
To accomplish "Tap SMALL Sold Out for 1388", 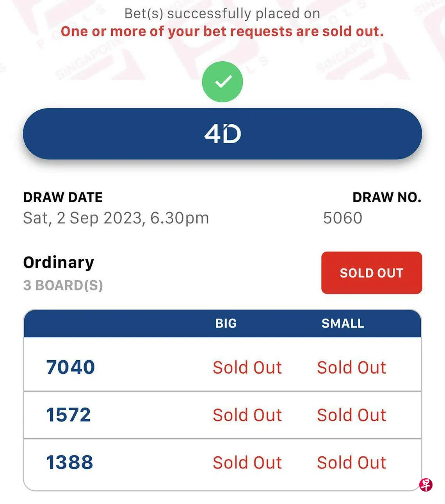I will pos(351,463).
